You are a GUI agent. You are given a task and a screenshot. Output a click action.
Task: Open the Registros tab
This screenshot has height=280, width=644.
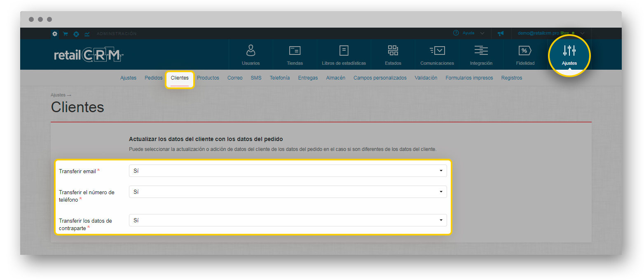pos(511,78)
